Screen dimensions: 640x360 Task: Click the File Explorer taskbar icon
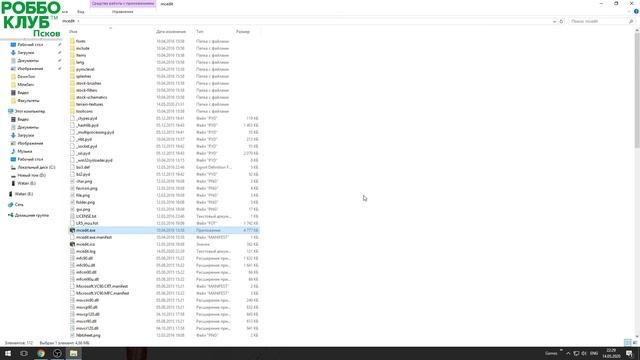tap(73, 353)
